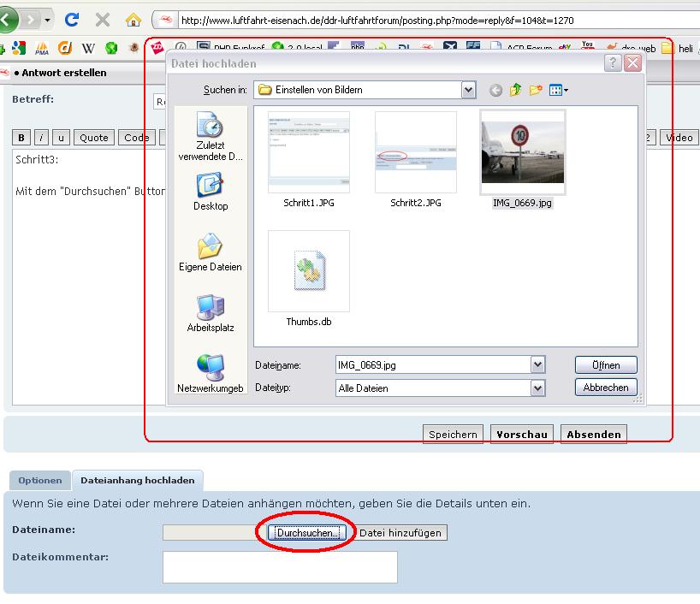Click the dialog help question mark button
Screen dimensions: 700x604
(613, 63)
